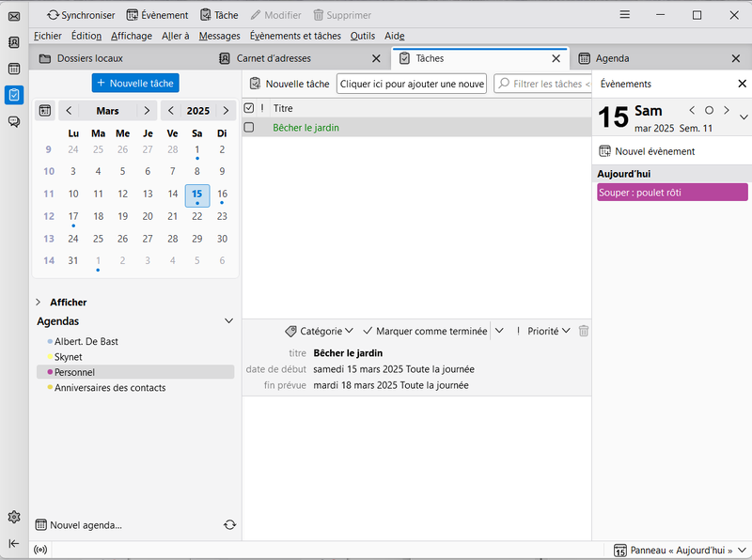Viewport: 752px width, 560px height.
Task: Click the Modifier toolbar button
Action: pyautogui.click(x=276, y=15)
